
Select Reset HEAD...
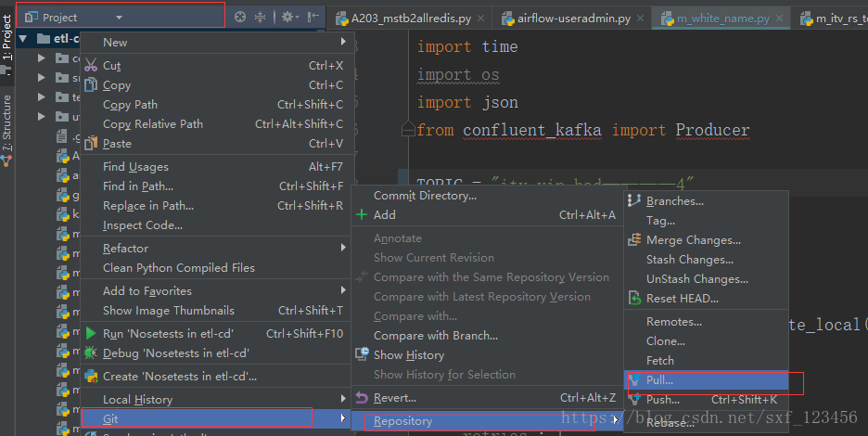(707, 298)
